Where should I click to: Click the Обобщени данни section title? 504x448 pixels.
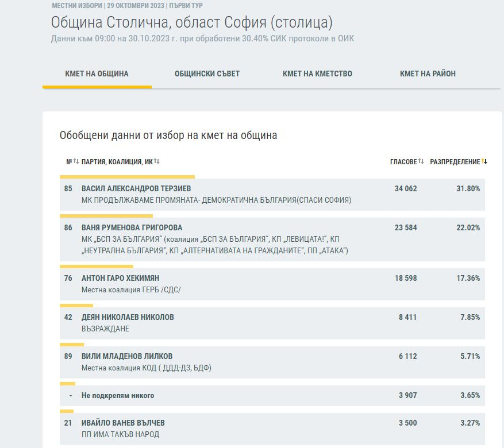coord(168,135)
